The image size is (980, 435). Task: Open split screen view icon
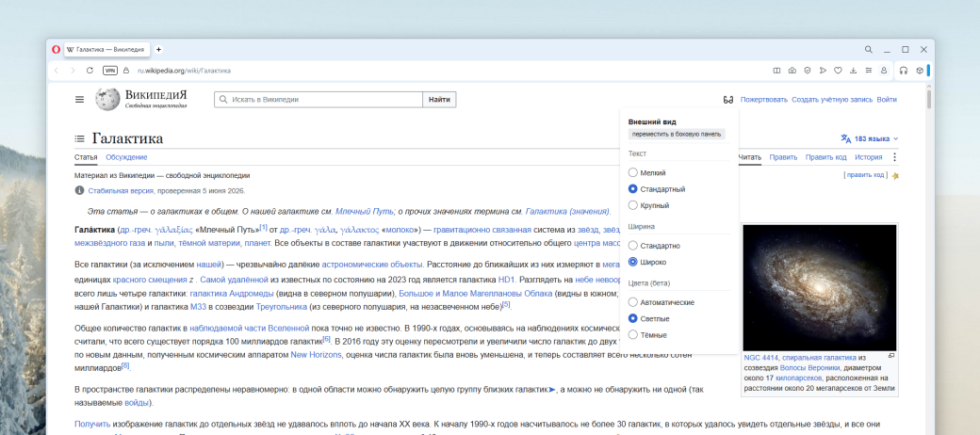pyautogui.click(x=776, y=71)
